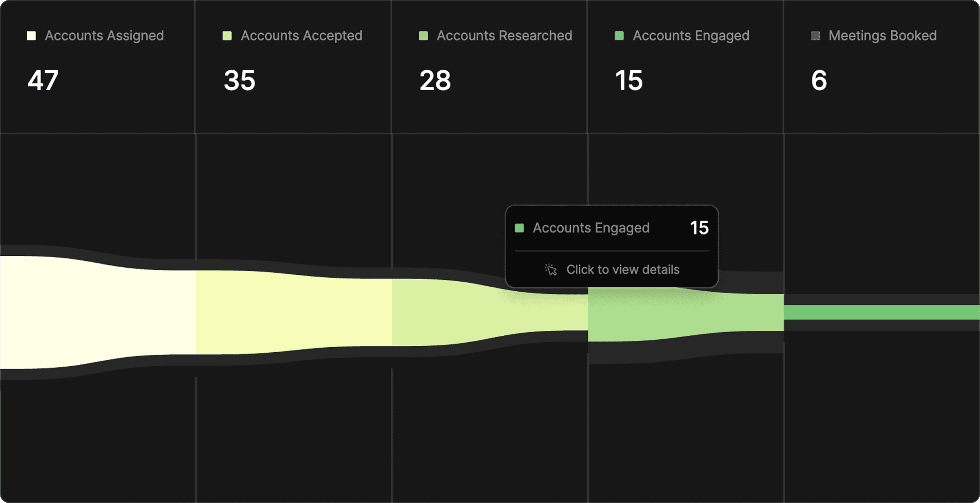The width and height of the screenshot is (980, 503).
Task: Click the Accounts Researched legend color square
Action: [x=423, y=36]
